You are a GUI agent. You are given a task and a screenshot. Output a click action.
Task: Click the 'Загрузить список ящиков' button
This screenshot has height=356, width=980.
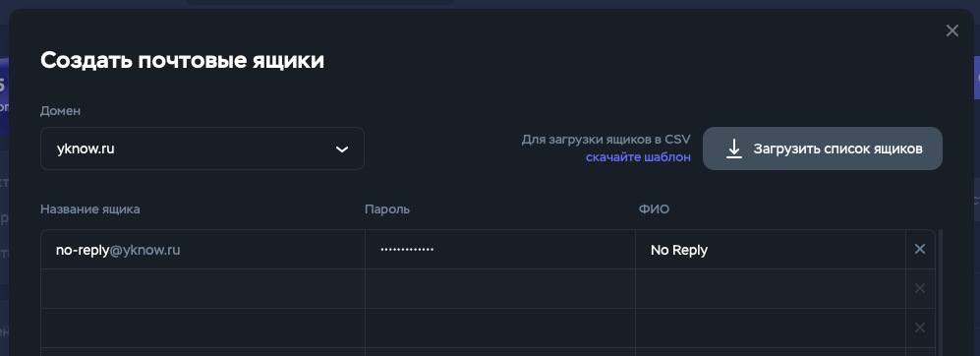(823, 148)
